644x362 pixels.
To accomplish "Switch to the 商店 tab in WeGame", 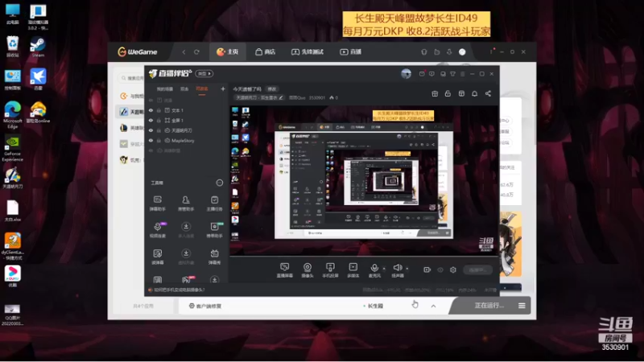I will (266, 51).
